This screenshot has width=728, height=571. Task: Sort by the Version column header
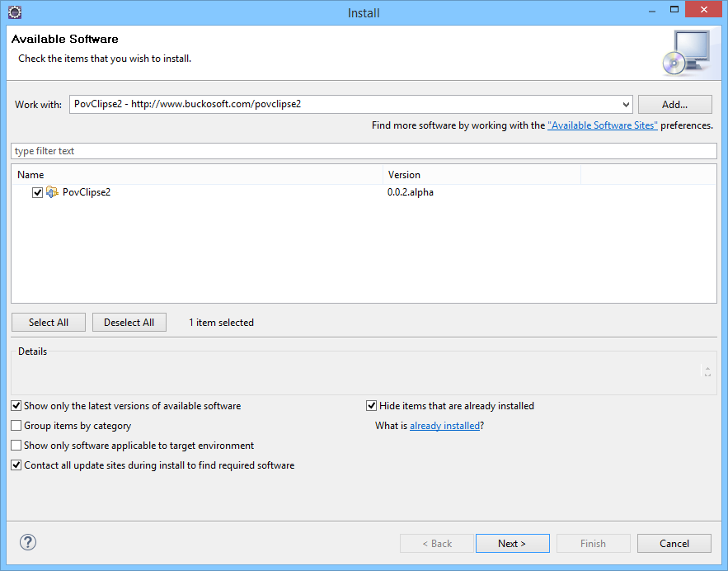click(482, 175)
